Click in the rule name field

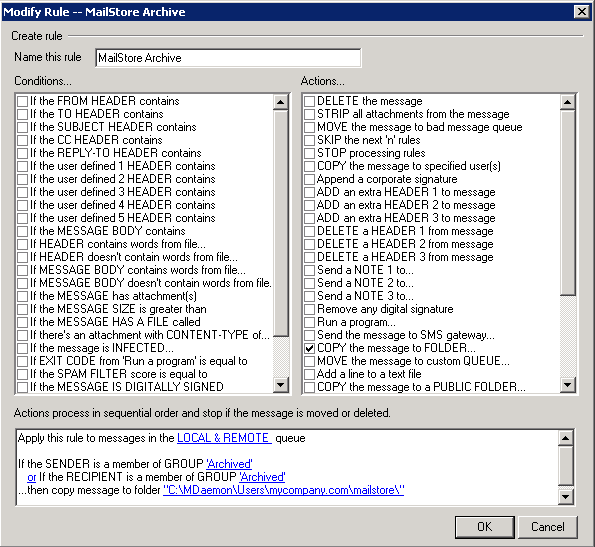click(x=228, y=58)
